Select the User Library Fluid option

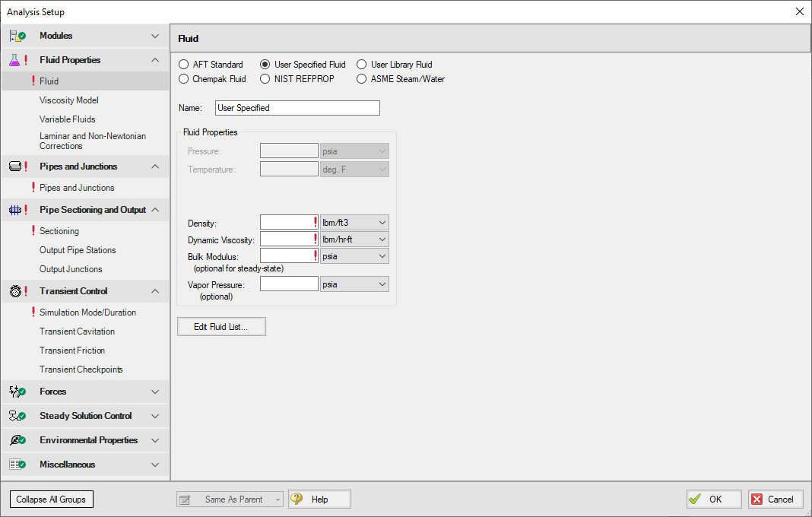pos(361,64)
